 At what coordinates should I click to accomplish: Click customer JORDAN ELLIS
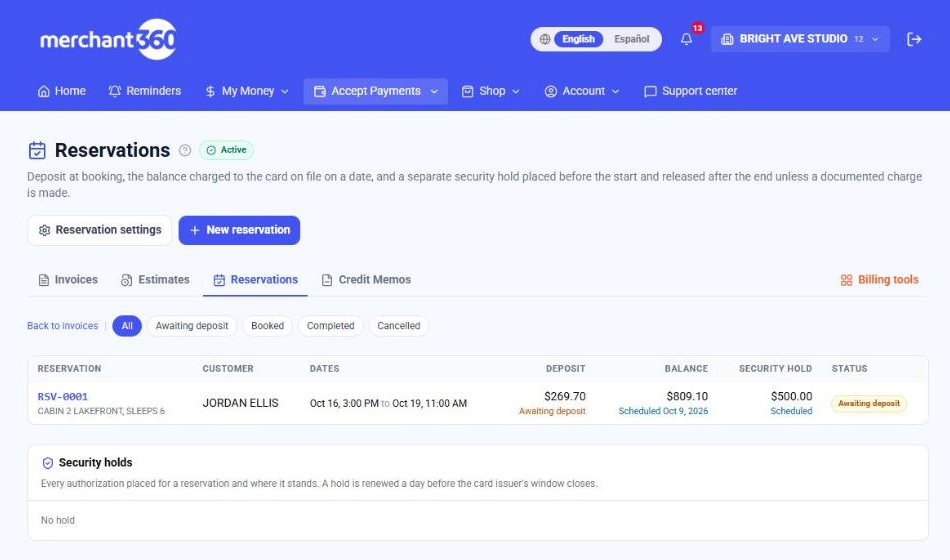[241, 404]
